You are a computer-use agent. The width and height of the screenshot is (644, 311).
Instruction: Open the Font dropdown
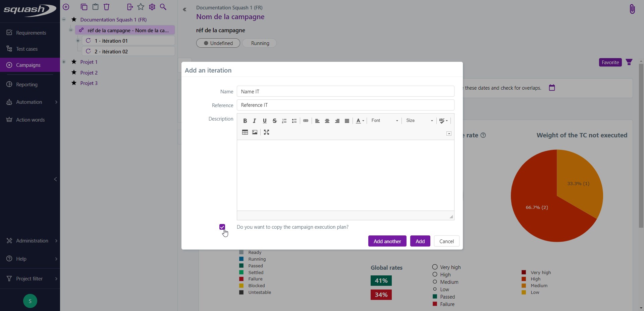[x=384, y=121]
